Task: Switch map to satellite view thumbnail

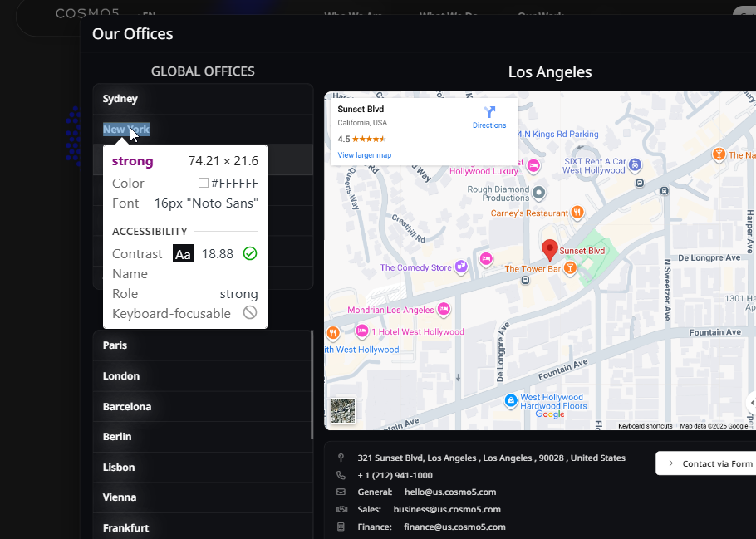Action: (x=343, y=410)
